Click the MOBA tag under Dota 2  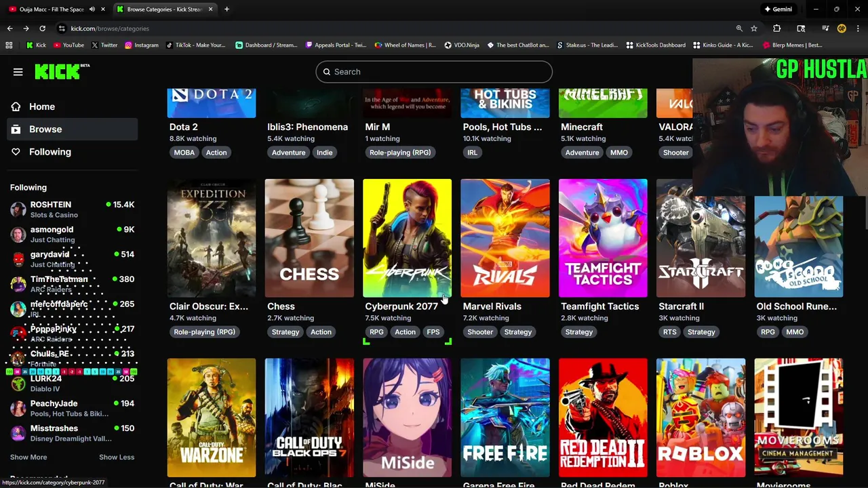pos(184,152)
